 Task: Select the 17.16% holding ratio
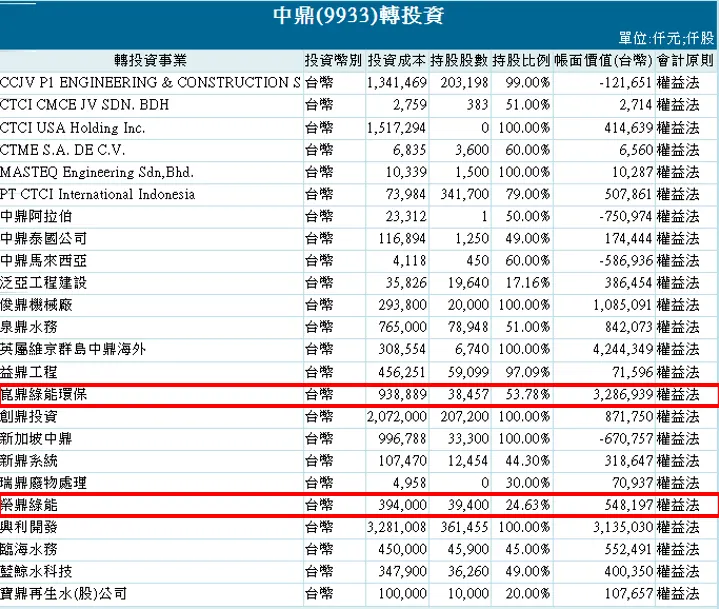pos(527,282)
